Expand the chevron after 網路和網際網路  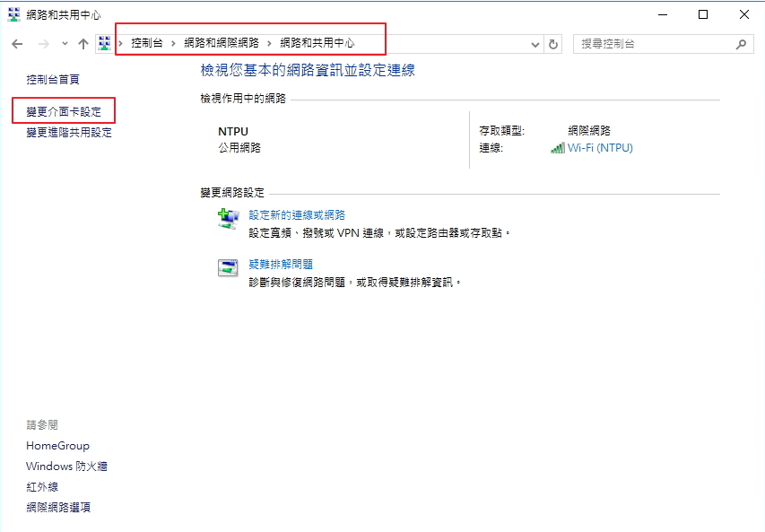coord(269,43)
